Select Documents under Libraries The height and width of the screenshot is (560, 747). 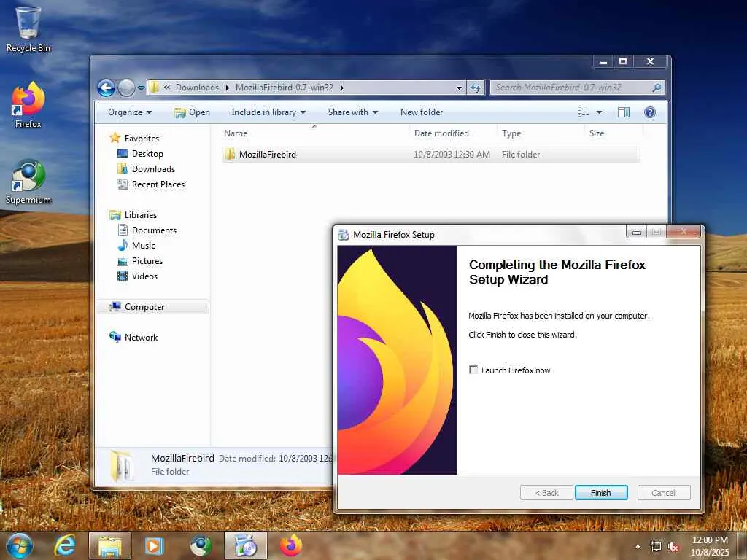pos(154,230)
